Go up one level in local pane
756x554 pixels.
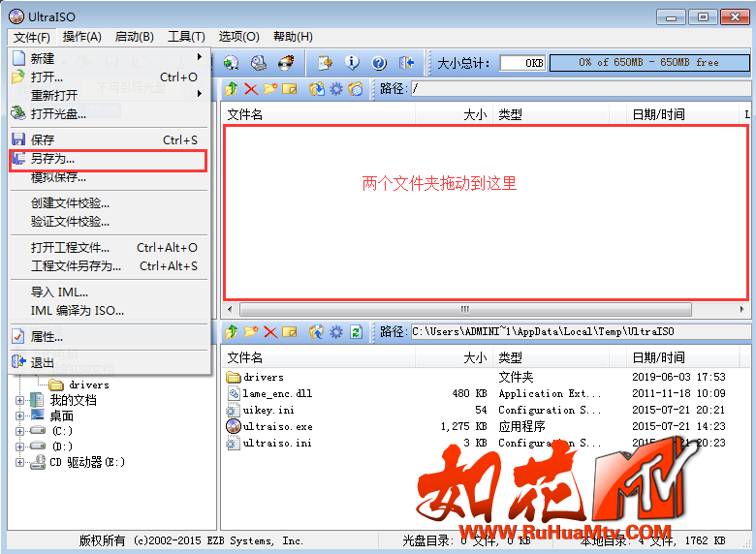click(232, 332)
